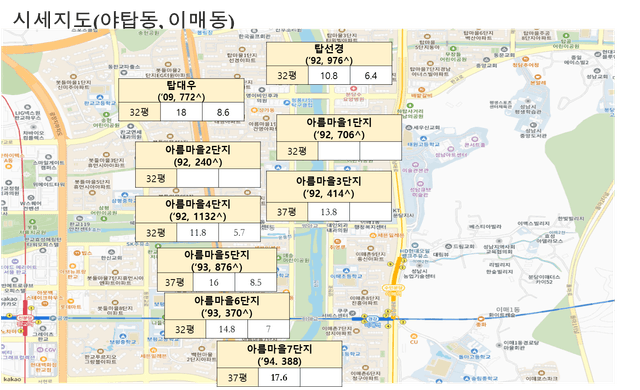This screenshot has width=640, height=390.
Task: Select the 아름마을7단지 ('94. 388) header
Action: pos(279,355)
